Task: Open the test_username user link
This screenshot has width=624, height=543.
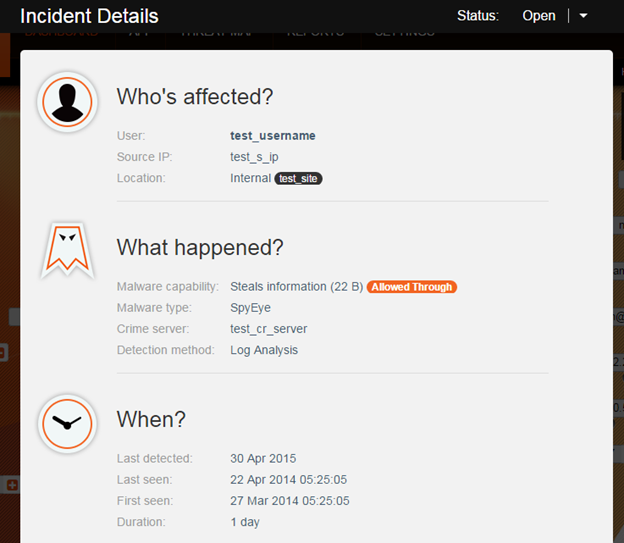Action: coord(273,136)
